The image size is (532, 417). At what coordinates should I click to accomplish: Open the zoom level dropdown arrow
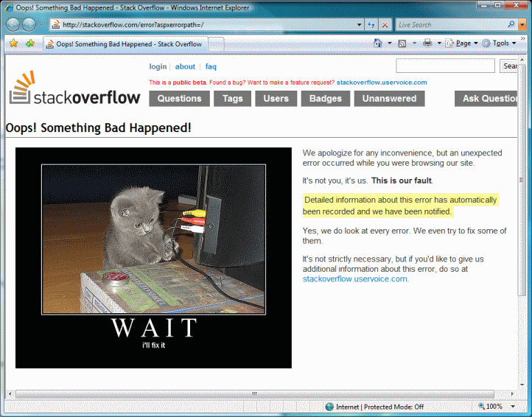(x=513, y=407)
